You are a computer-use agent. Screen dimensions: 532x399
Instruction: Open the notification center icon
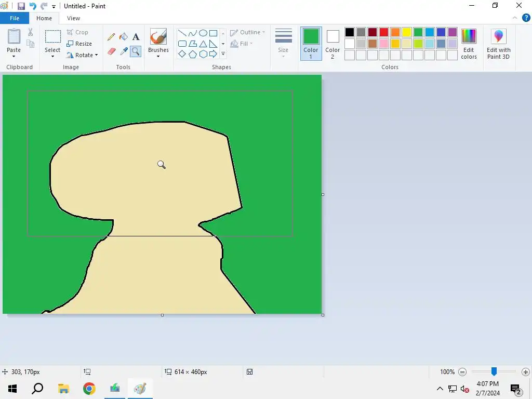[x=515, y=389]
